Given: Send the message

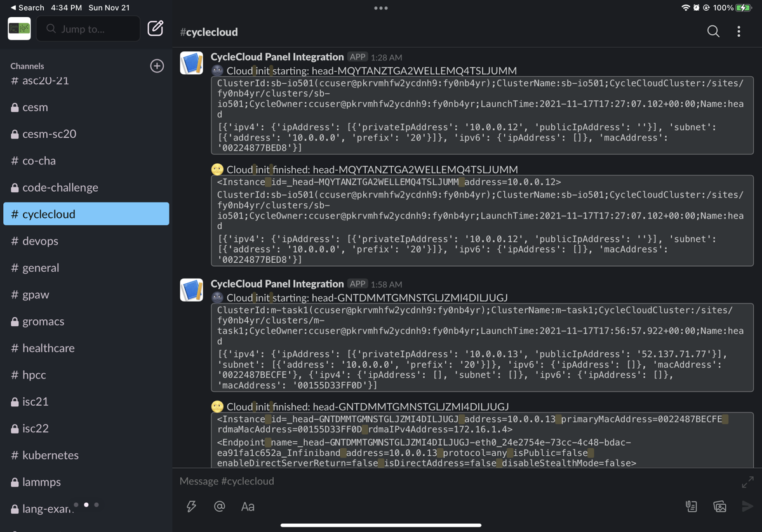Looking at the screenshot, I should pos(747,506).
